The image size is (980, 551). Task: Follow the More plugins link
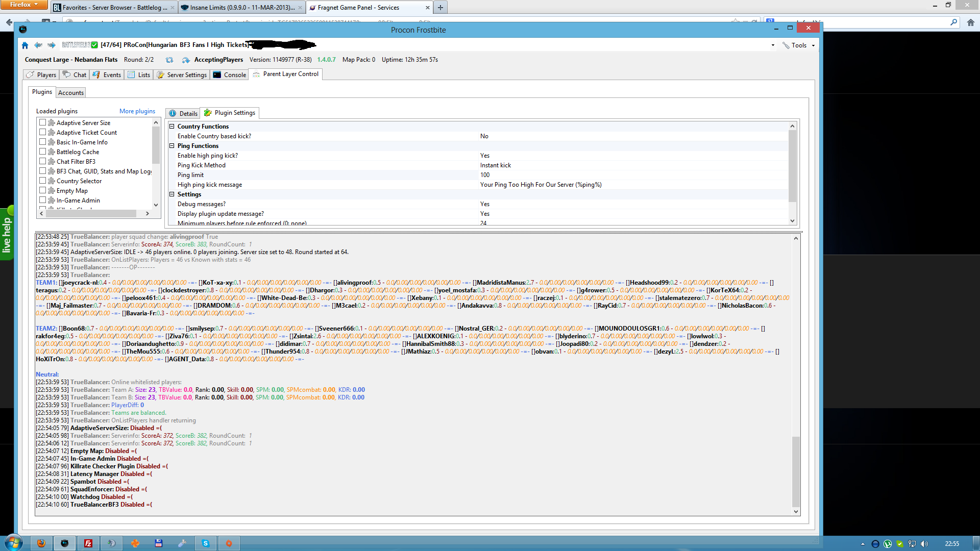point(137,111)
